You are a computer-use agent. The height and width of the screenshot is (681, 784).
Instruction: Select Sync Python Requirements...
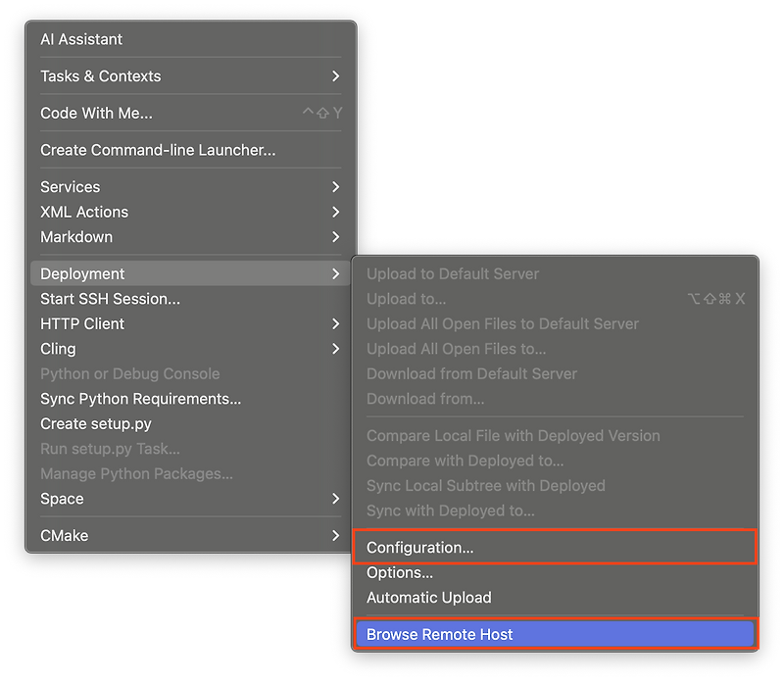[x=140, y=399]
